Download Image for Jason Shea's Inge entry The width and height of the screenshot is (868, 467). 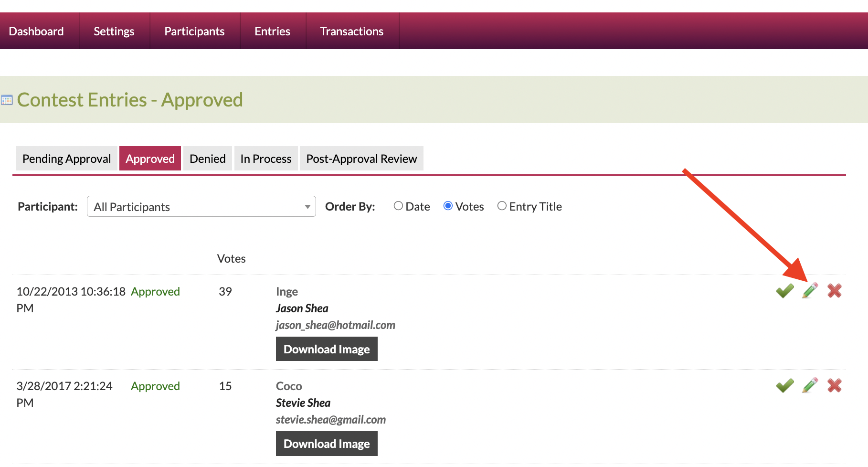327,349
